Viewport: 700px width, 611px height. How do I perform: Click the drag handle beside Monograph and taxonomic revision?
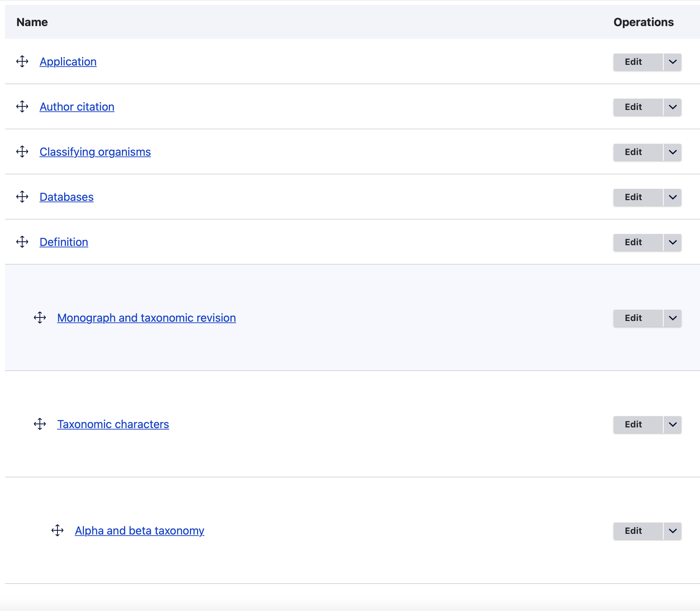[x=40, y=318]
